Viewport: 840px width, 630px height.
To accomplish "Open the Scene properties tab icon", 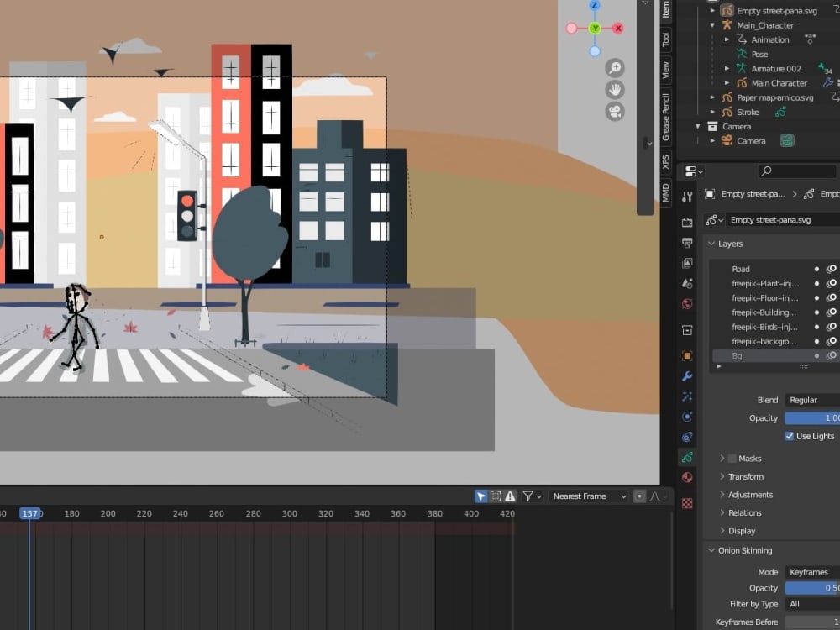I will 687,283.
